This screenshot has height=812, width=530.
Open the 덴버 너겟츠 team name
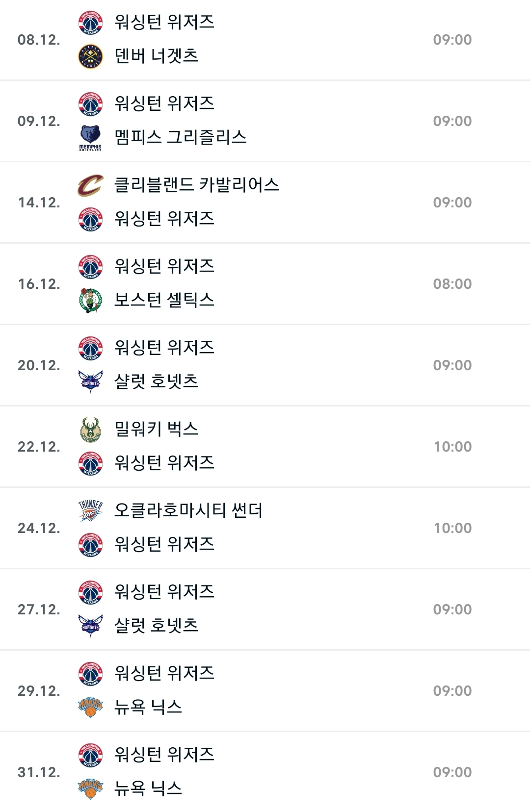point(156,56)
